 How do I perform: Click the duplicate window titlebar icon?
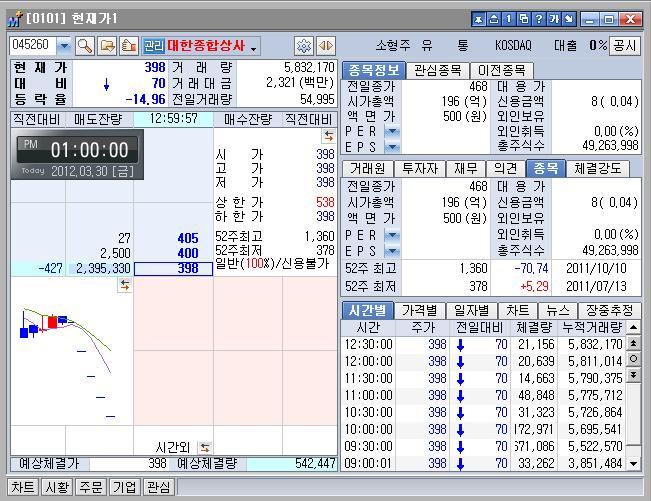(x=524, y=19)
